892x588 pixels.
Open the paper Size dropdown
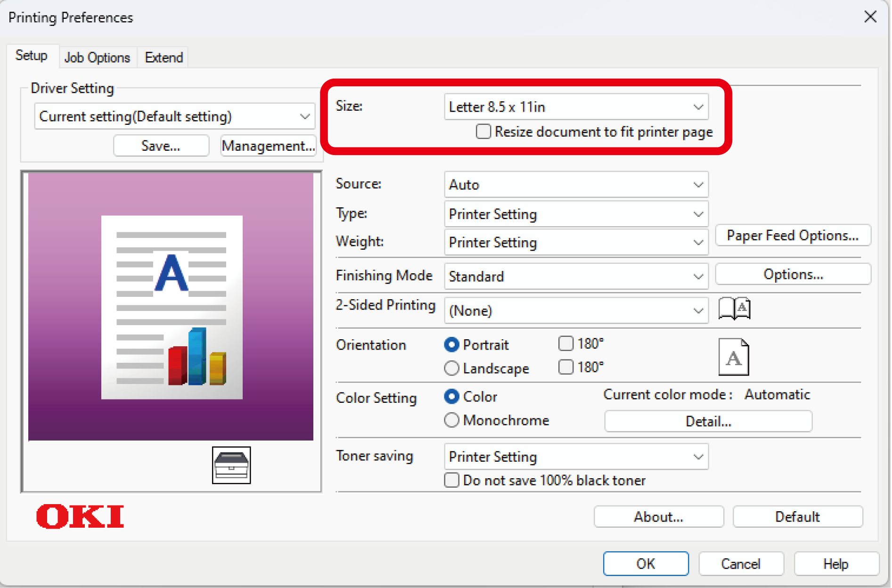[576, 107]
